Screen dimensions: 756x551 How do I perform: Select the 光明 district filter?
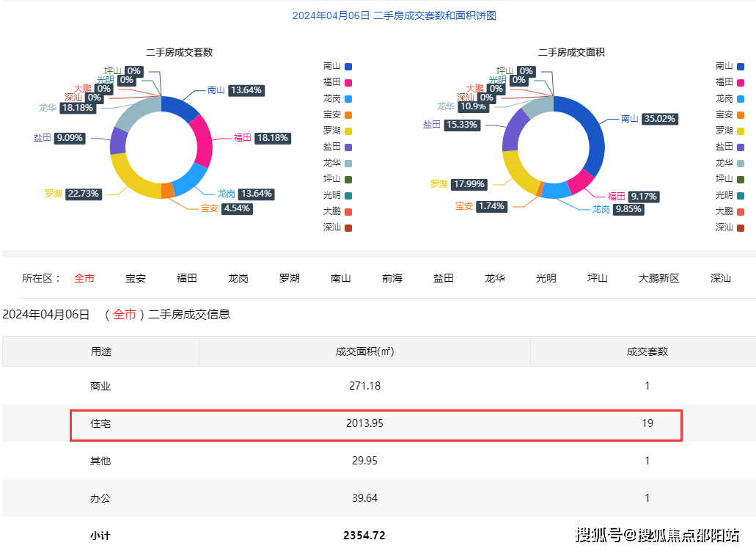[546, 278]
